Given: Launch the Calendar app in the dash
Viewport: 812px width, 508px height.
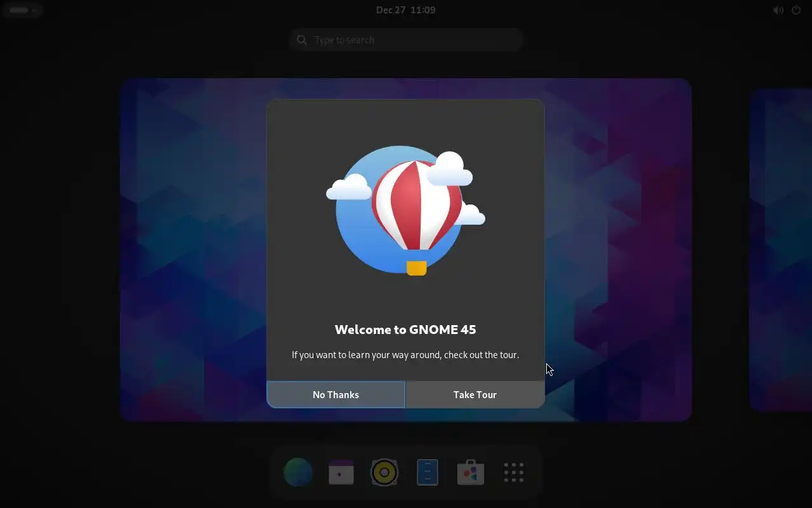Looking at the screenshot, I should click(341, 472).
